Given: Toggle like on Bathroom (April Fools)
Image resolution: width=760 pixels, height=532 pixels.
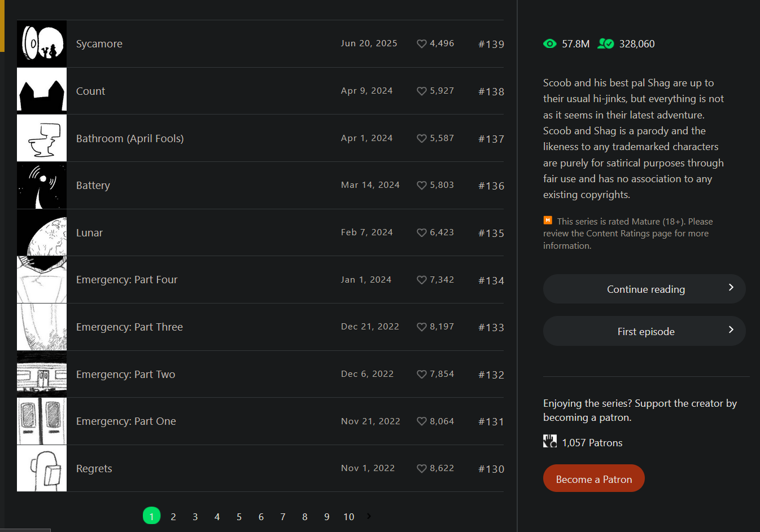Looking at the screenshot, I should (x=421, y=139).
